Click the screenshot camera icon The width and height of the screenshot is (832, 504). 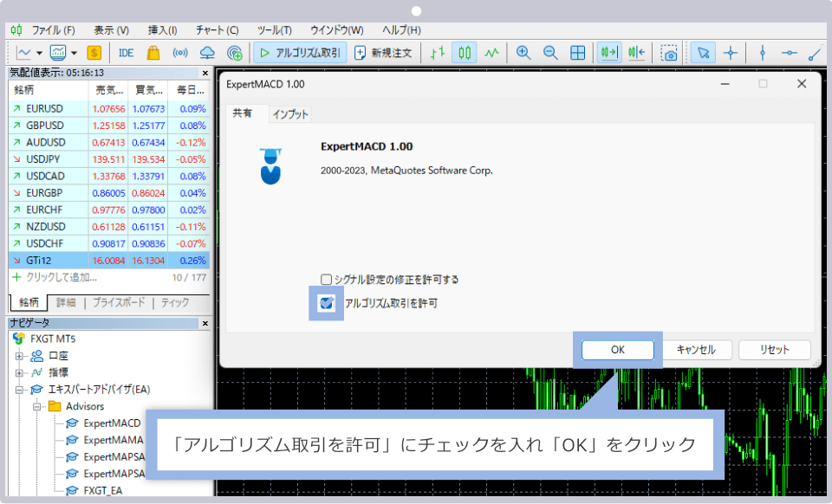coord(668,53)
